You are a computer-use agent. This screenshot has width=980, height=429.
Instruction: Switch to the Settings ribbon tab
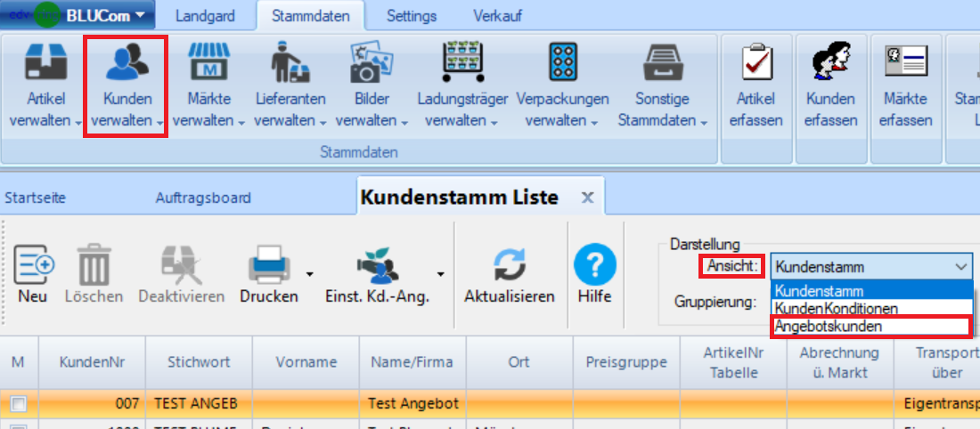pos(412,16)
